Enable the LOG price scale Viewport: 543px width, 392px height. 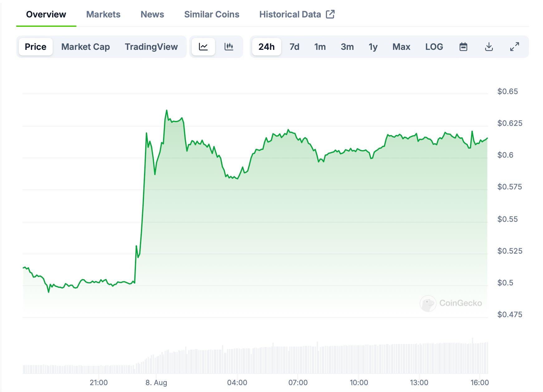(x=434, y=46)
